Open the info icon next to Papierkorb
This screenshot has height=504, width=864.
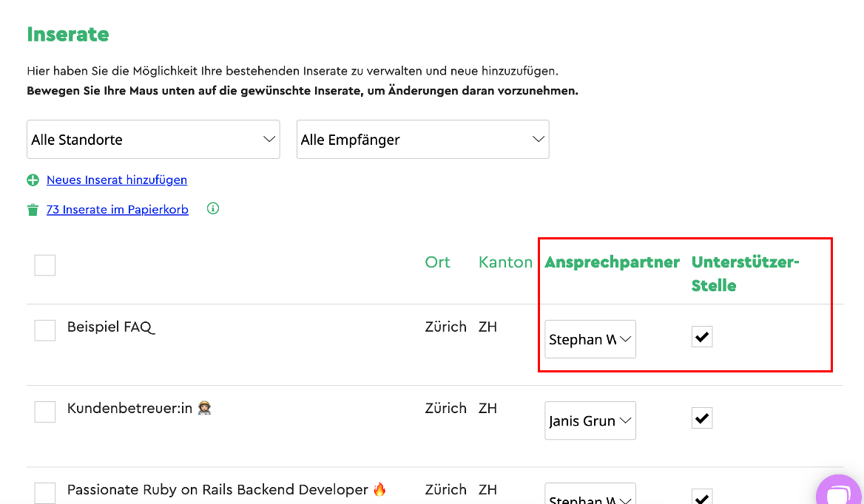coord(213,208)
